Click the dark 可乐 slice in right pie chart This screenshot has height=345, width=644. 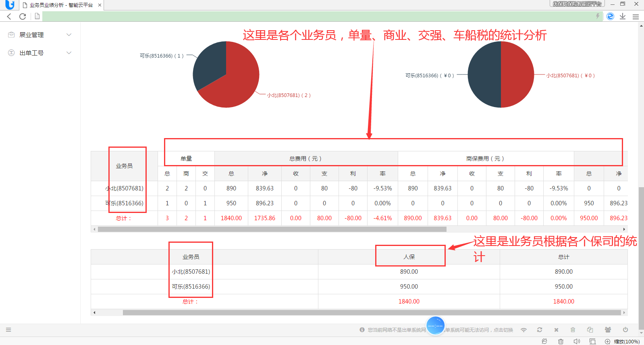pyautogui.click(x=484, y=74)
